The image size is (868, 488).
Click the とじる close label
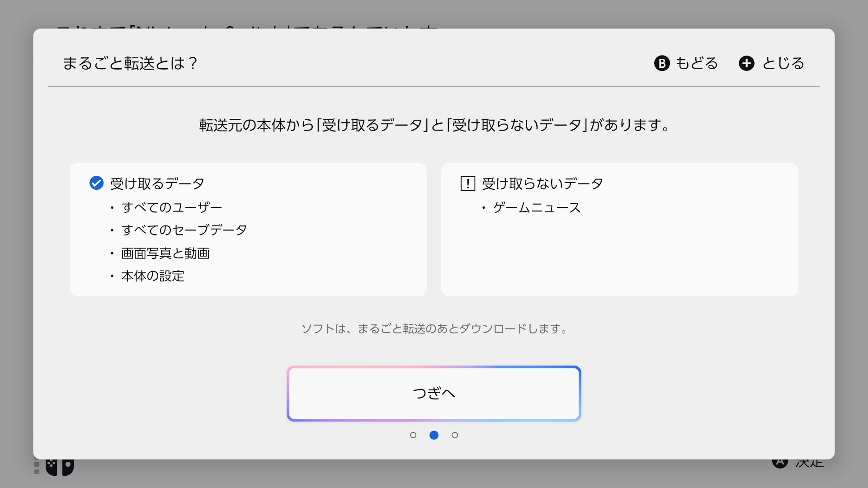coord(783,63)
